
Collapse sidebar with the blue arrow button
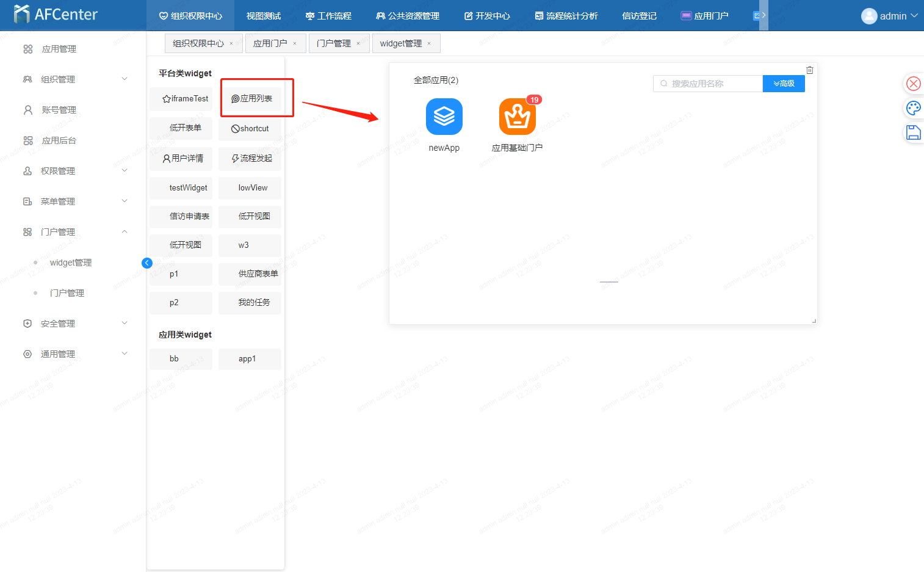pos(147,263)
